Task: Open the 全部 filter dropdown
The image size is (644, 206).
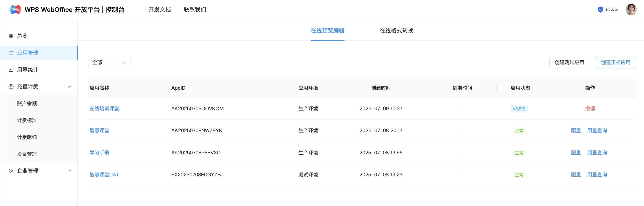Action: tap(109, 62)
